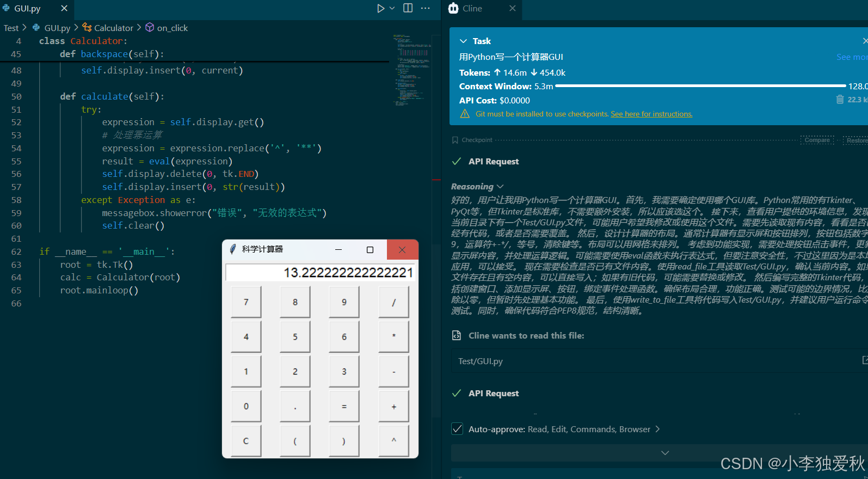Open the See here for instructions link
The width and height of the screenshot is (868, 479).
pos(651,114)
